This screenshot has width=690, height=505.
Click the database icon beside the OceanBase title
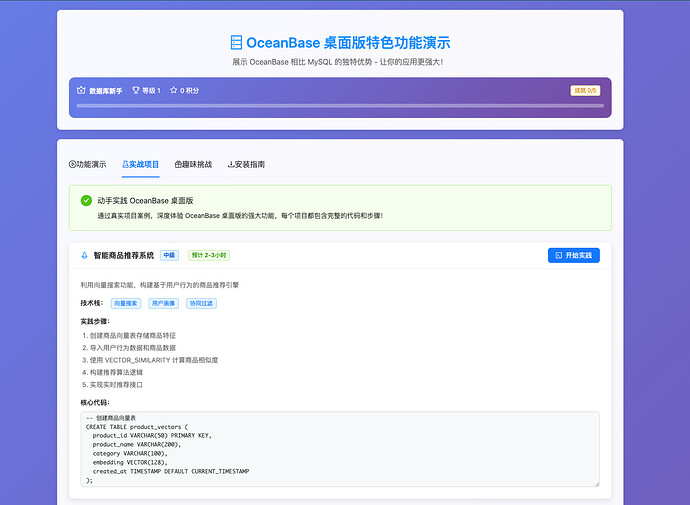pos(236,43)
